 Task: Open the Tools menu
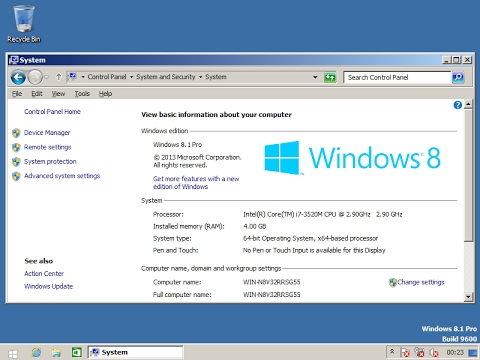tap(82, 94)
